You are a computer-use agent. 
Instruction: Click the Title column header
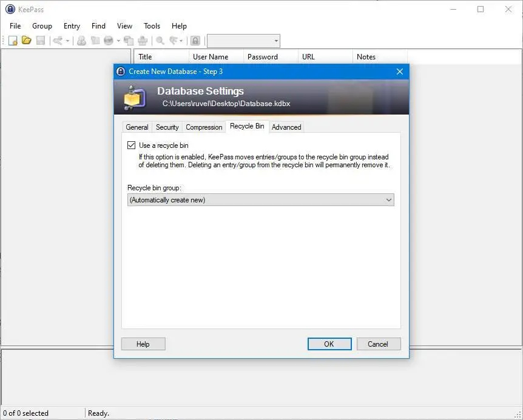[x=161, y=57]
